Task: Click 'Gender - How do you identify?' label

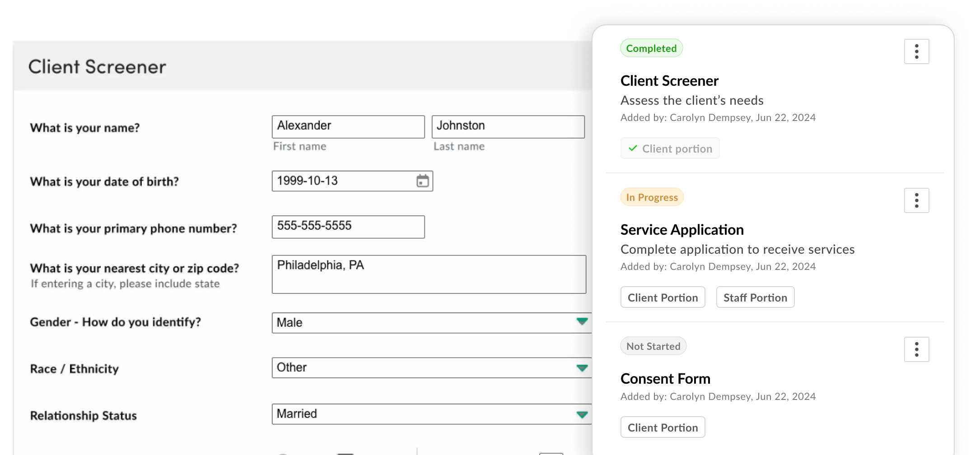Action: click(116, 322)
